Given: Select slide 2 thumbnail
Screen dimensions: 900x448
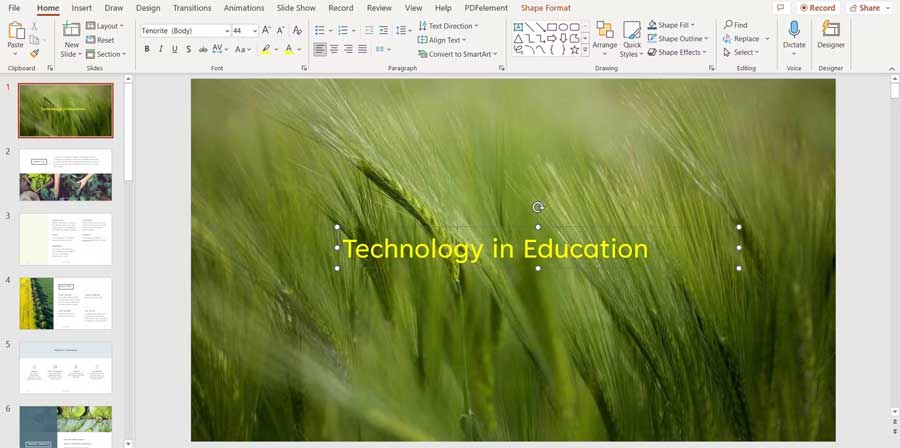Looking at the screenshot, I should [65, 175].
